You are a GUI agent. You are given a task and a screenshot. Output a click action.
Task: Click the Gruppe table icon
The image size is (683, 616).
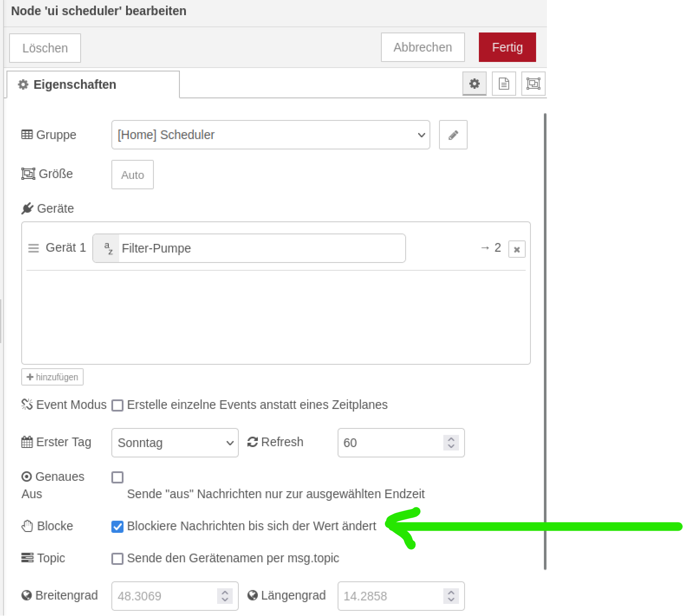27,135
